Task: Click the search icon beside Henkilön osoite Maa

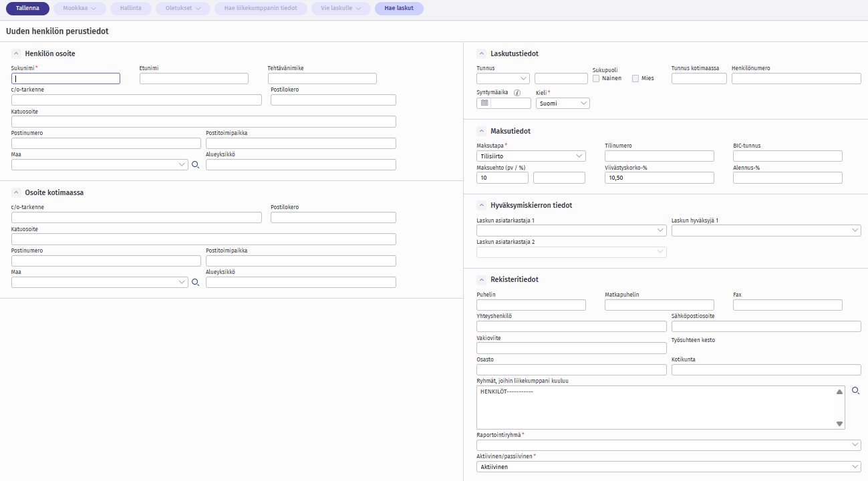Action: tap(196, 165)
